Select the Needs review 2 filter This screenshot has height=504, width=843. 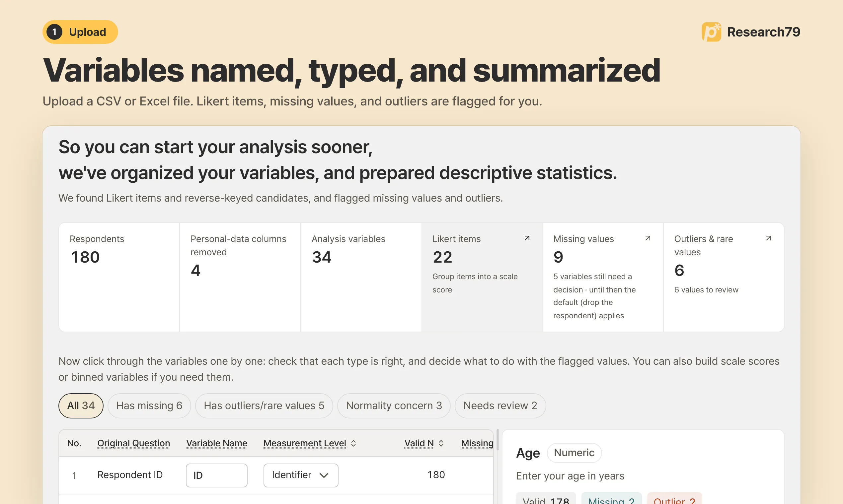tap(500, 406)
